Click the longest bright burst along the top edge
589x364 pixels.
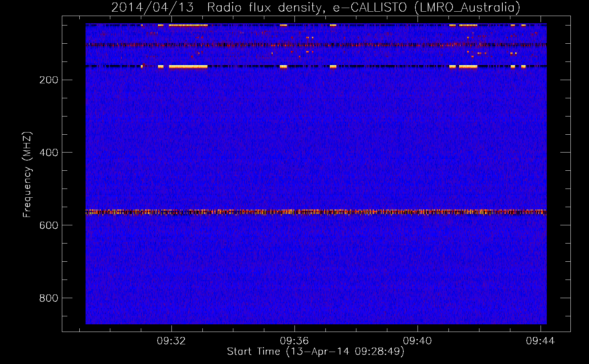[188, 25]
